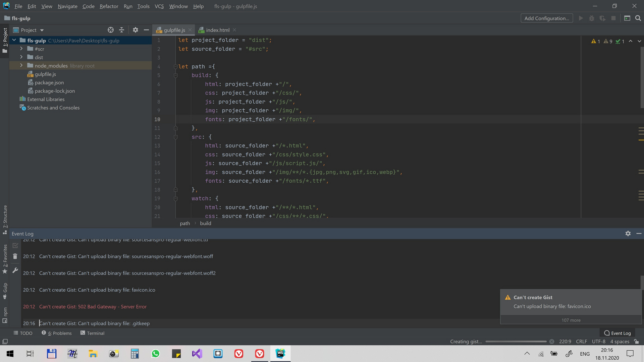Expand the #scr folder
Viewport: 644px width, 362px height.
point(21,49)
